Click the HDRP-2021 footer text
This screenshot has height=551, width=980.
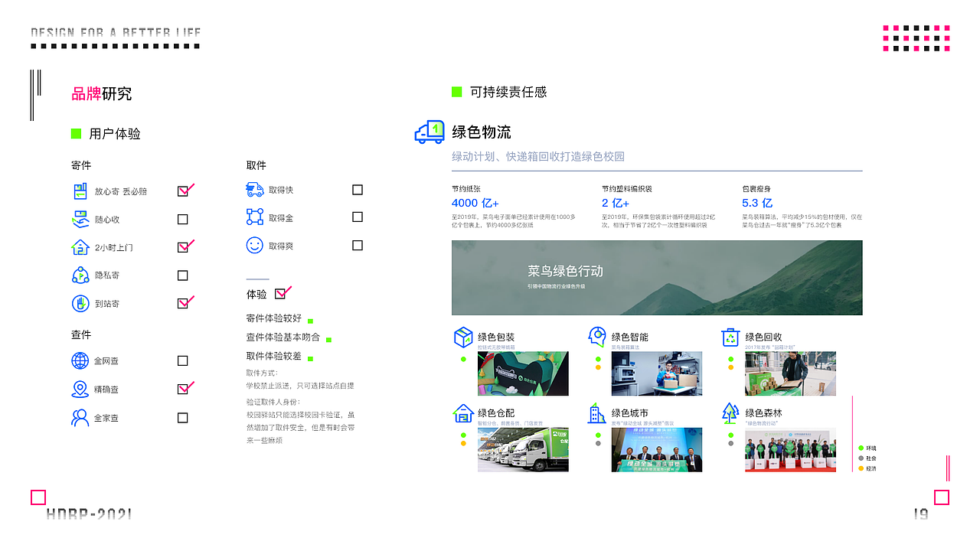pyautogui.click(x=90, y=514)
